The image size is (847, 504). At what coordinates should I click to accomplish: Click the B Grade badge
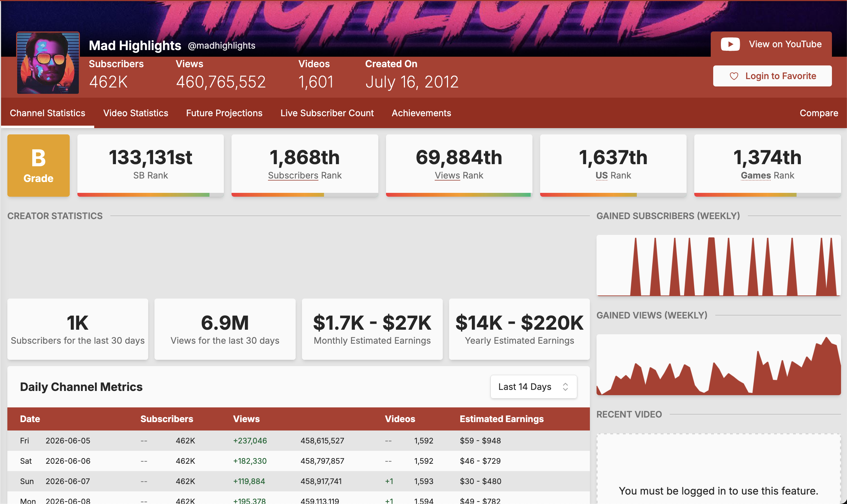(39, 166)
